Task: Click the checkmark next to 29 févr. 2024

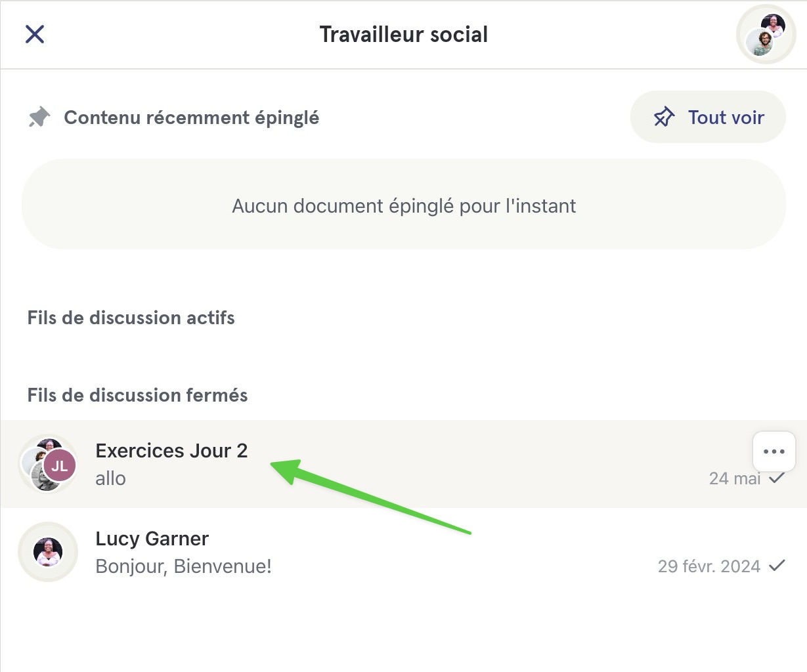Action: (777, 566)
